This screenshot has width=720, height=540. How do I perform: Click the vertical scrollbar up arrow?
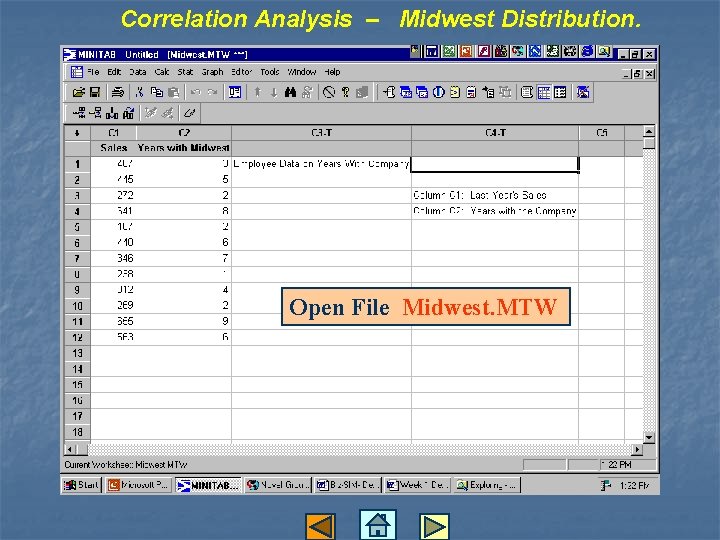coord(649,132)
